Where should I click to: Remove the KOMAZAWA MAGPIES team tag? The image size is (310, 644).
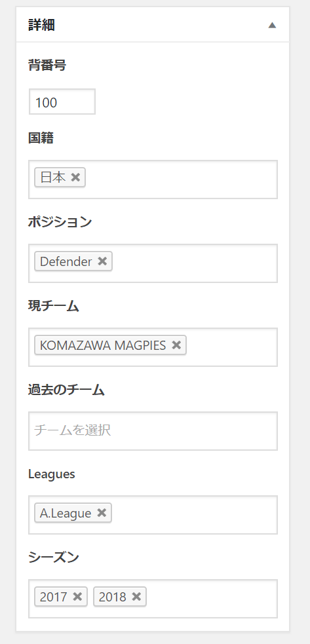176,345
